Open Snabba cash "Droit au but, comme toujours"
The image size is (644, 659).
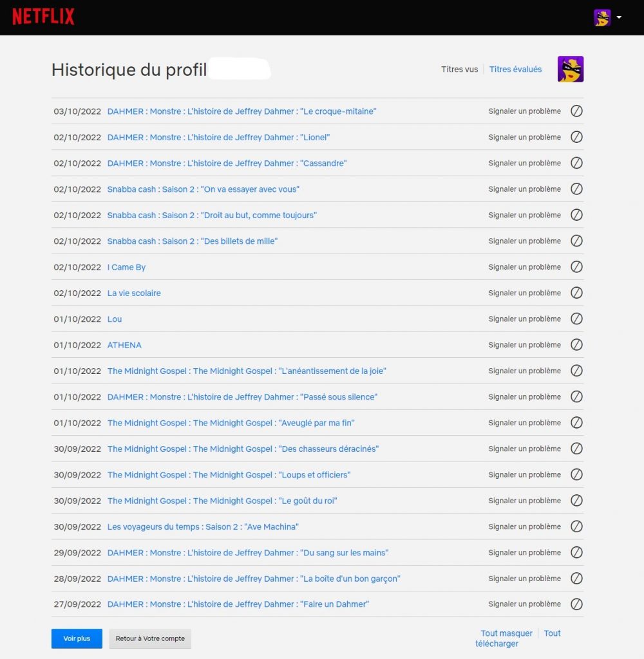(x=212, y=215)
